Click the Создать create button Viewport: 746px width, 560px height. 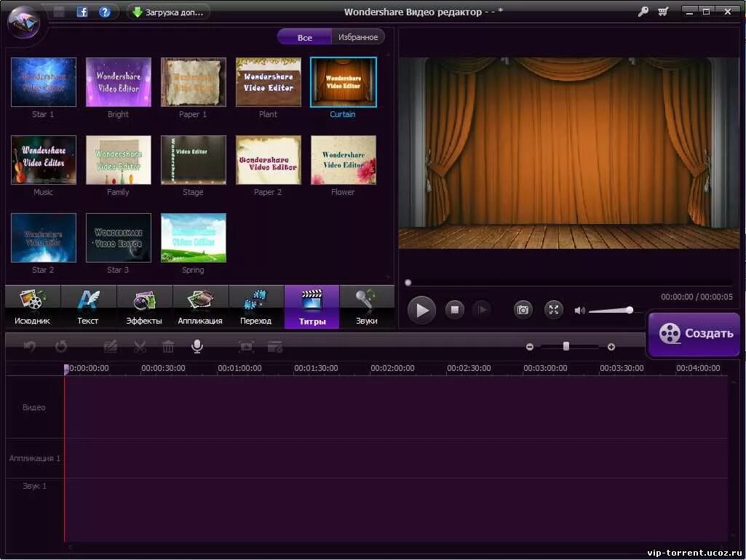(x=694, y=334)
